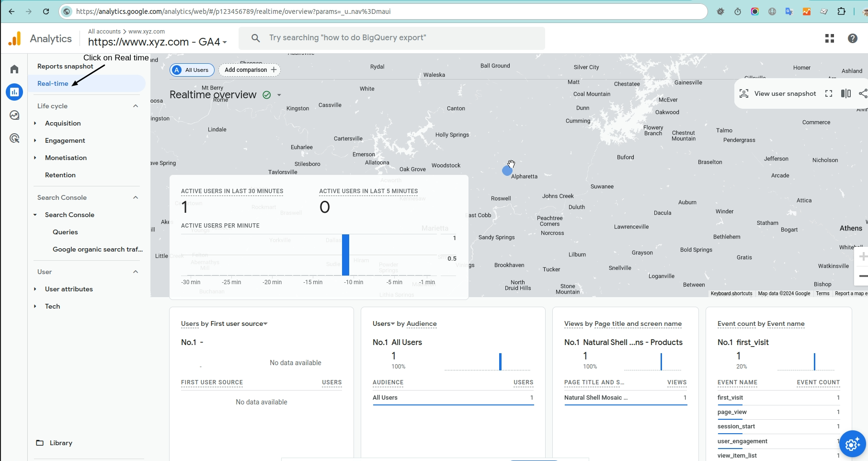Click the fullscreen map icon
Image resolution: width=868 pixels, height=461 pixels.
pyautogui.click(x=828, y=93)
